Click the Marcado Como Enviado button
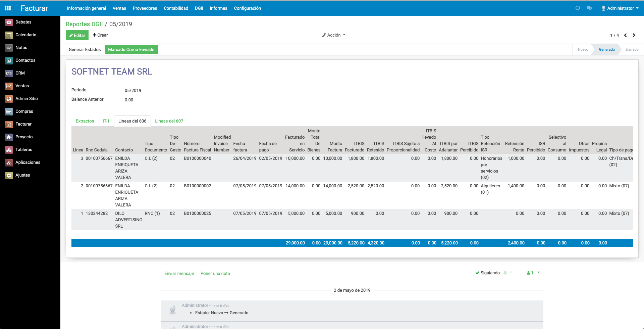This screenshot has height=329, width=644. click(x=131, y=50)
